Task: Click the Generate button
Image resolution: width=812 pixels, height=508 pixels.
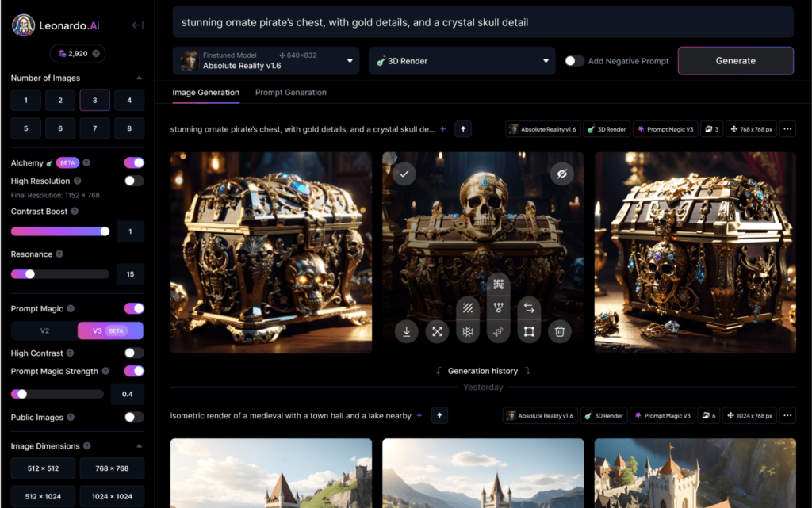Action: click(x=735, y=61)
